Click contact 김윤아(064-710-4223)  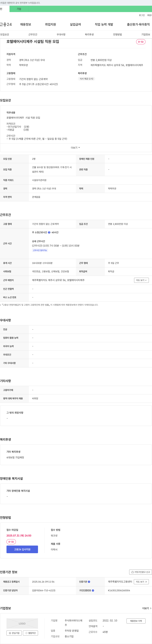[44, 590]
